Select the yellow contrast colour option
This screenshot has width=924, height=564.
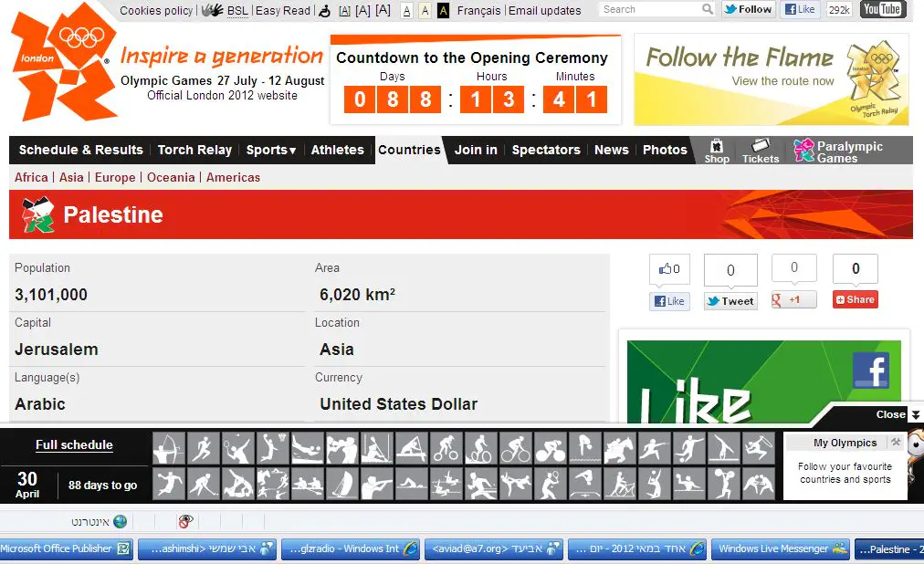tap(425, 11)
